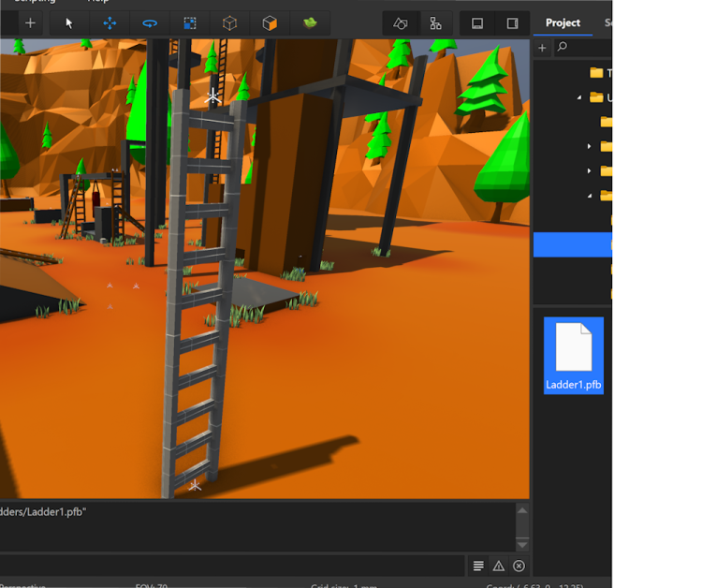Viewport: 702px width, 588px height.
Task: Select the scale tool icon
Action: point(190,23)
